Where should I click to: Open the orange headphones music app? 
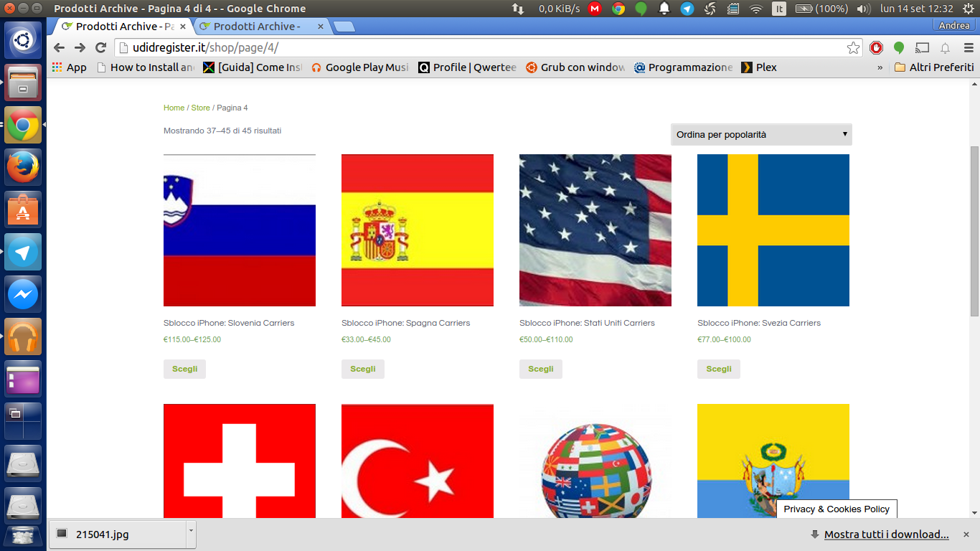point(23,336)
